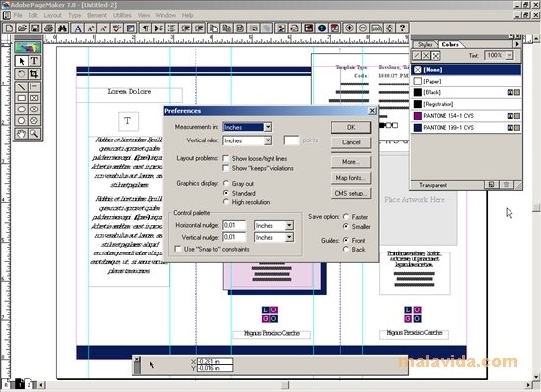541x392 pixels.
Task: Select the Cropping tool
Action: [x=34, y=74]
